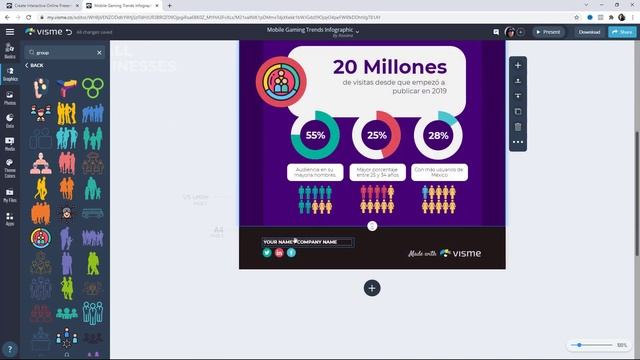640x360 pixels.
Task: Delete block using the trash icon
Action: click(518, 127)
